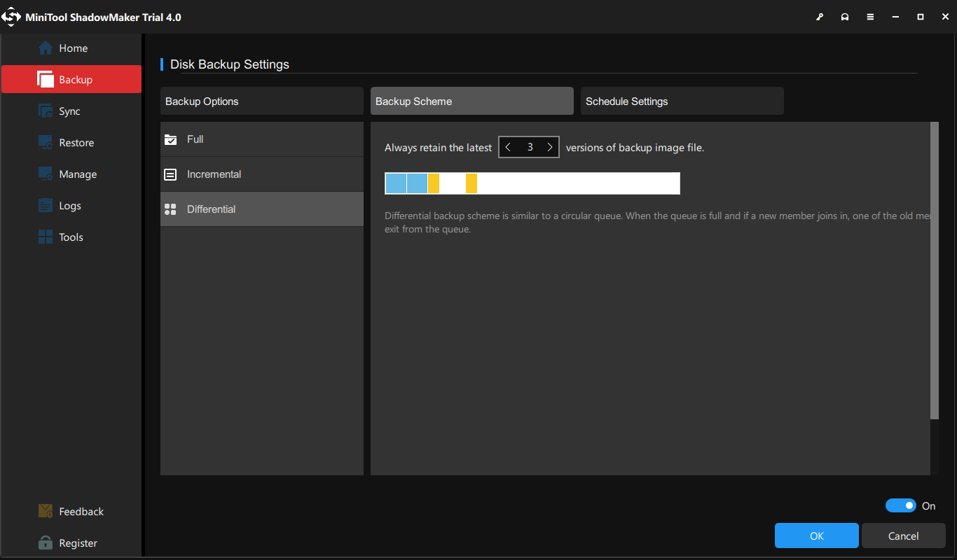Click the 'On' label beside the switch
This screenshot has width=957, height=560.
coord(929,506)
